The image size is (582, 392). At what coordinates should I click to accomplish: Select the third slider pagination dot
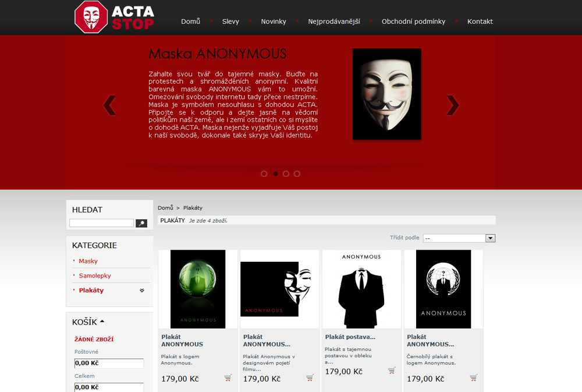[x=286, y=173]
